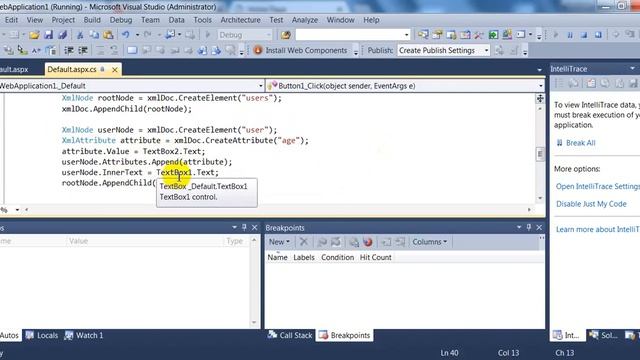The height and width of the screenshot is (360, 640).
Task: Click the Value column header in Autos
Action: click(78, 241)
